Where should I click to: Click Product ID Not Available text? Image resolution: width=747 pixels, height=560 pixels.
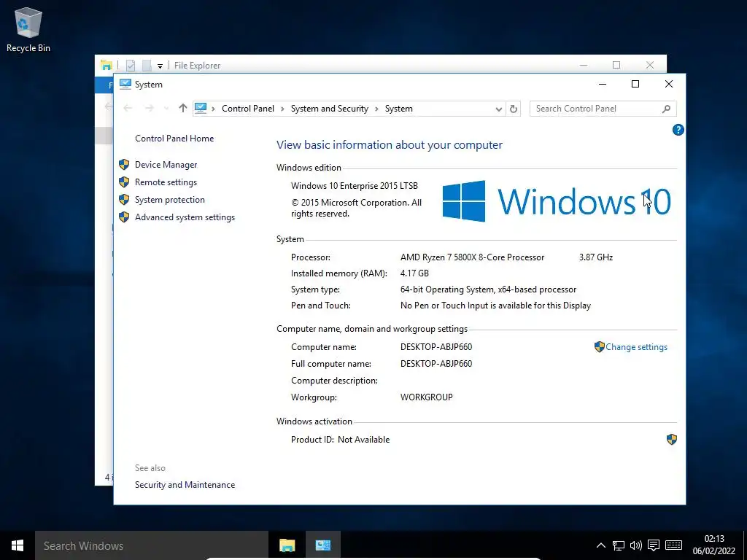340,440
